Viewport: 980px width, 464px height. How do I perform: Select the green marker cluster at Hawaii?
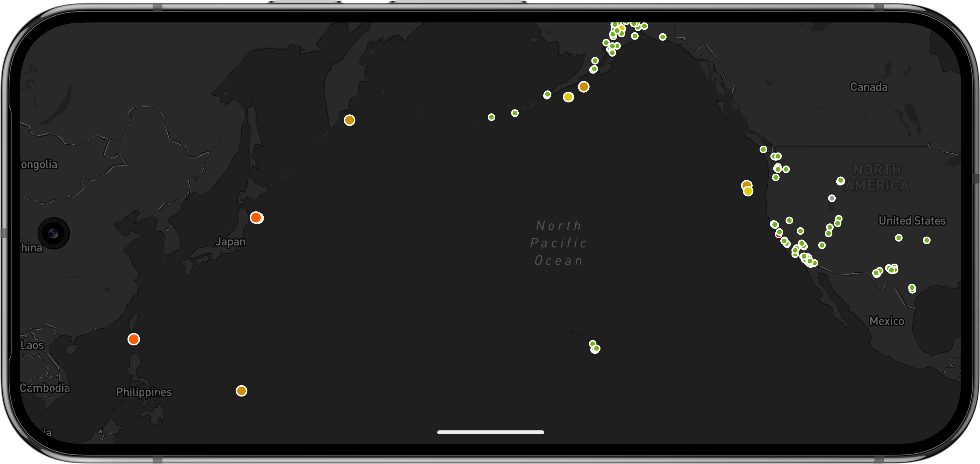click(x=594, y=347)
